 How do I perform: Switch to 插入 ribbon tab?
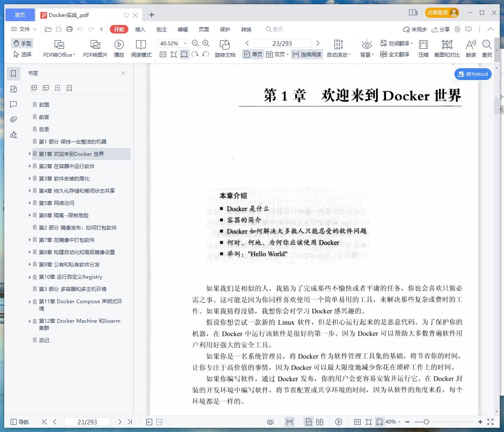pos(140,29)
